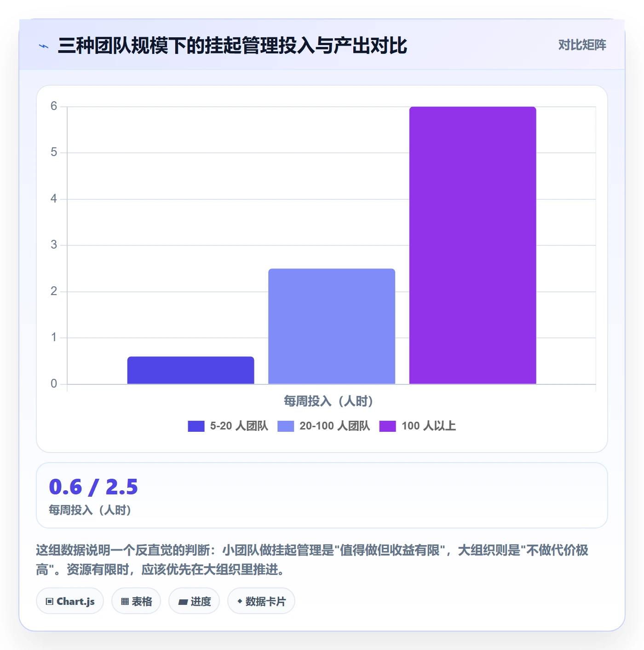Click the x-axis title 每周投入（人时）
The width and height of the screenshot is (644, 650).
tap(328, 401)
